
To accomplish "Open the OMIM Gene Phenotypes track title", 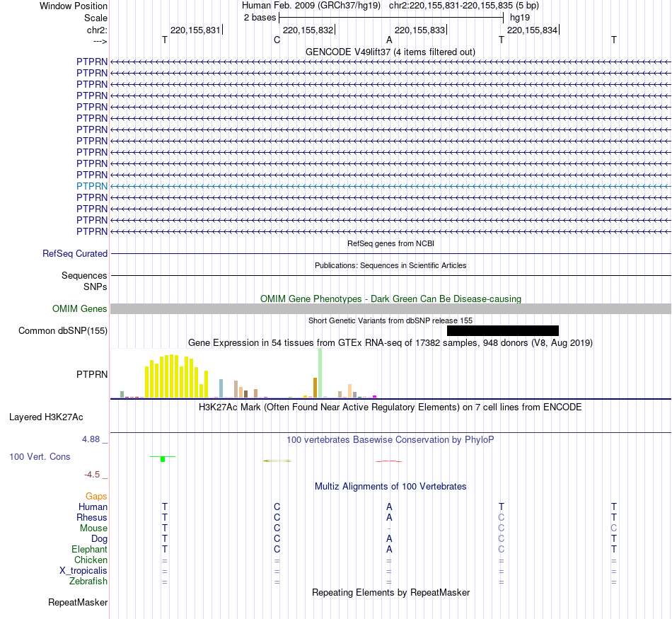I will tap(390, 299).
